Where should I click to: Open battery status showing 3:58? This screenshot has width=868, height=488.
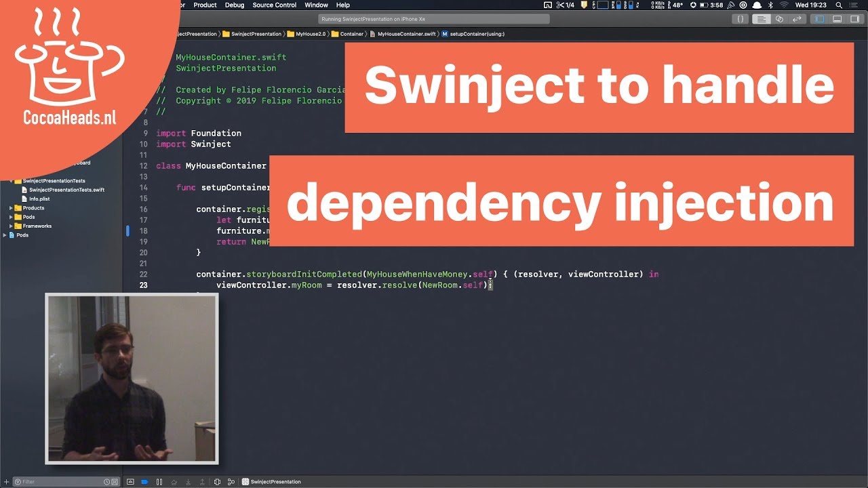point(711,5)
